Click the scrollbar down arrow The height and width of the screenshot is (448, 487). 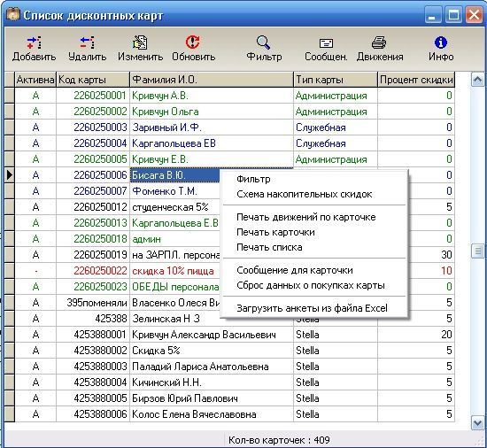477,423
